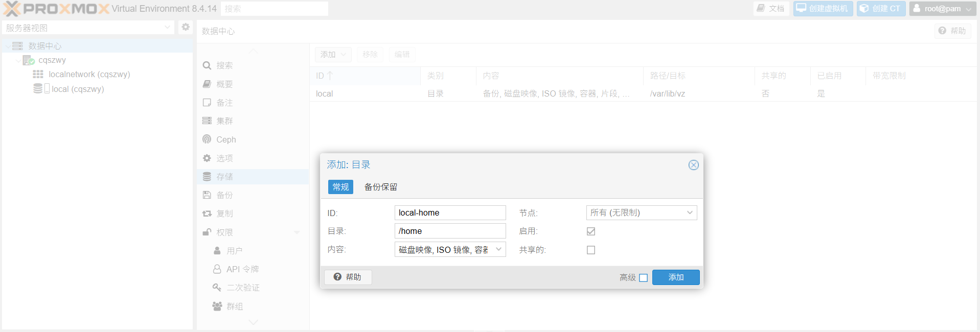Click the cqszwy node icon
The image size is (980, 332).
coord(29,60)
